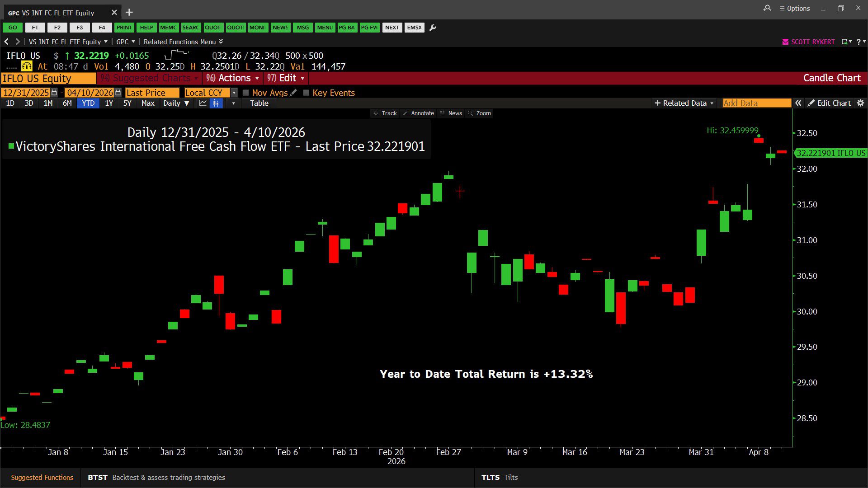Expand the Daily periodicity dropdown

point(176,103)
